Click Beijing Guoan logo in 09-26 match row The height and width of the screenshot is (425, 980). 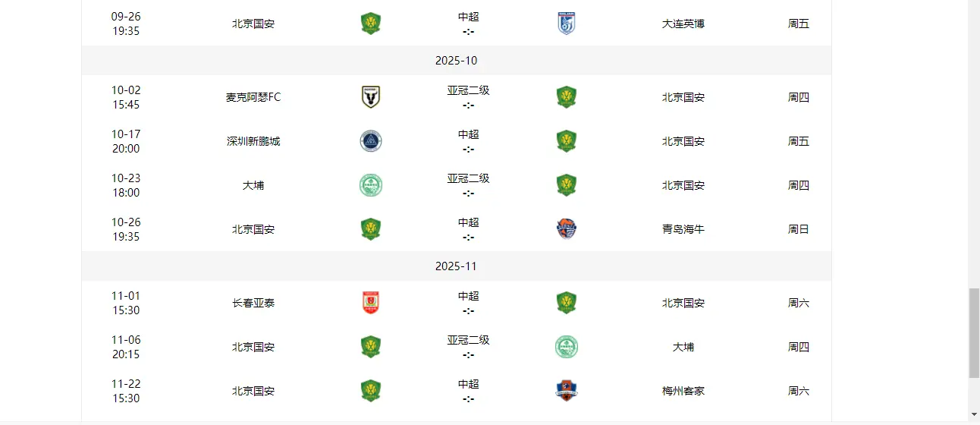pos(371,24)
